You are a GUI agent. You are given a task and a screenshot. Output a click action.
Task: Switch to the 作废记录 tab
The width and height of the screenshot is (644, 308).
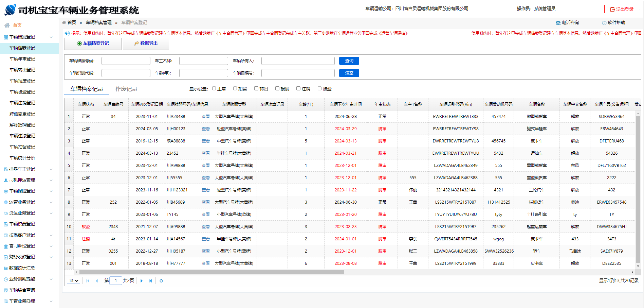point(126,89)
